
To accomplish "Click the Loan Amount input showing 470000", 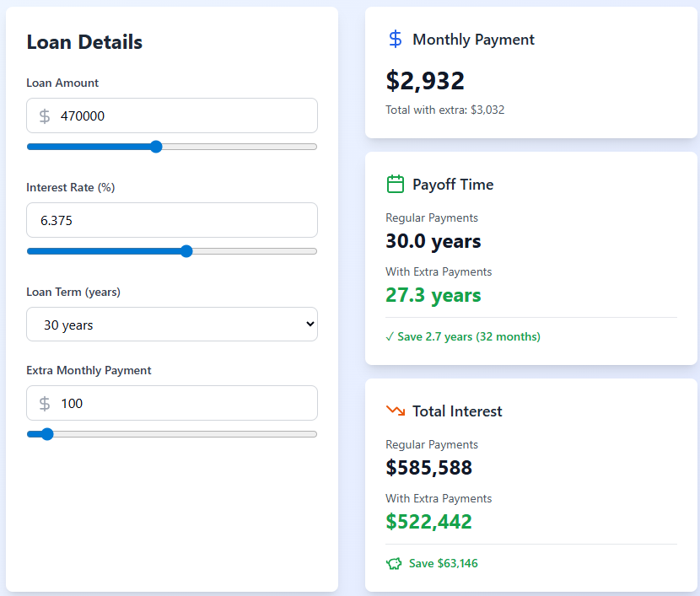I will click(x=184, y=116).
